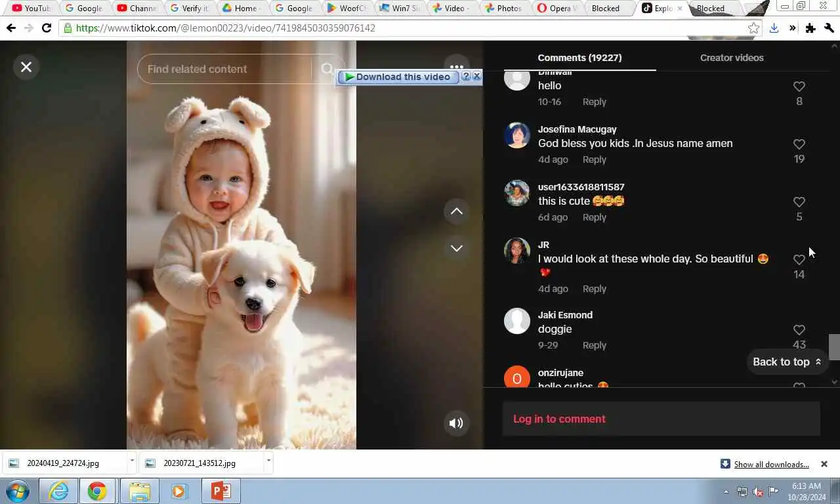This screenshot has height=504, width=840.
Task: Click Show all downloads link
Action: click(x=771, y=464)
